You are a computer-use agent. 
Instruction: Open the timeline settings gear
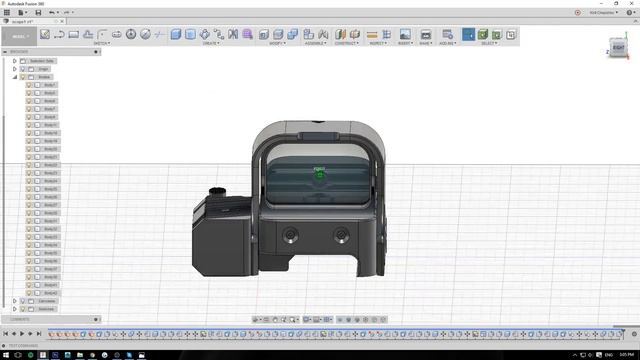click(x=634, y=334)
